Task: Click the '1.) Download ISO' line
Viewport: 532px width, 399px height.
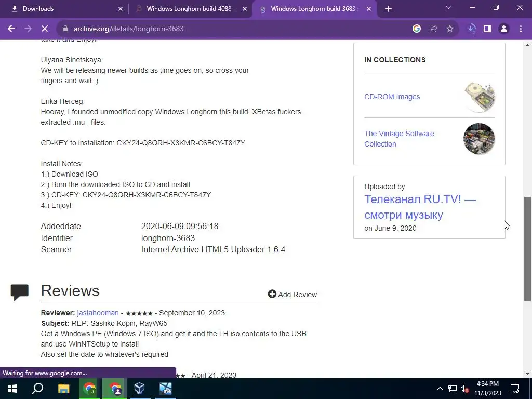Action: pyautogui.click(x=69, y=174)
